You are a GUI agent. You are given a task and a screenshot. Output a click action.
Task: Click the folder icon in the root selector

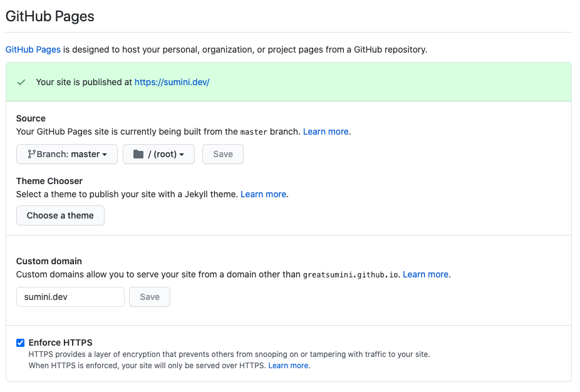pyautogui.click(x=138, y=154)
